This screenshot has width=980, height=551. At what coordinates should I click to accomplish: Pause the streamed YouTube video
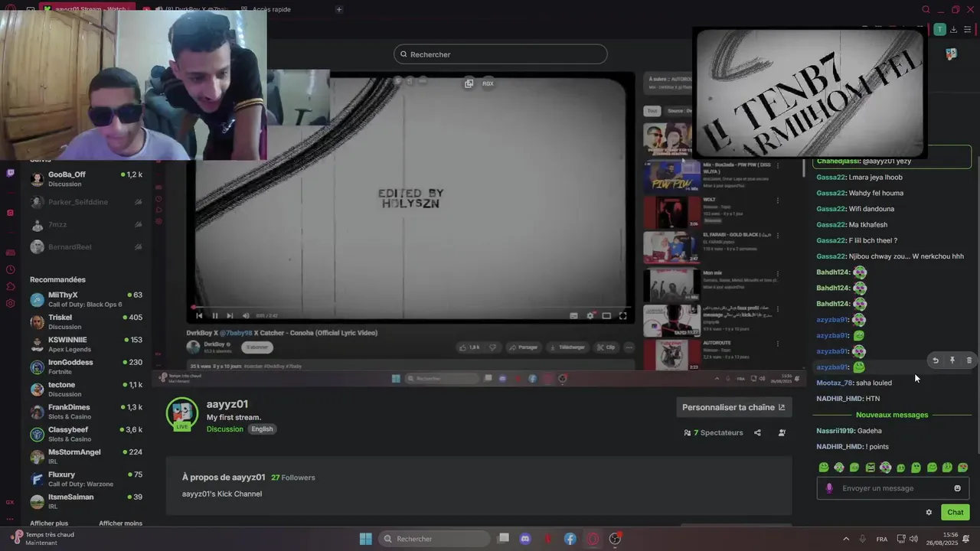pos(214,315)
